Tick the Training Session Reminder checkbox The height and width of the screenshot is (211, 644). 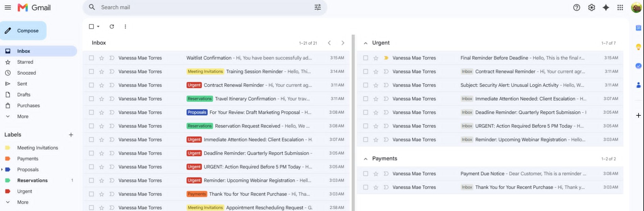[x=91, y=72]
